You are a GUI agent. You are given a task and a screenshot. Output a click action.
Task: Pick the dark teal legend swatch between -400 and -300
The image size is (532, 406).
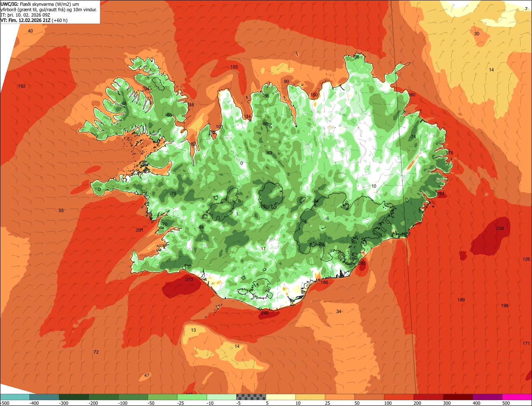44,396
